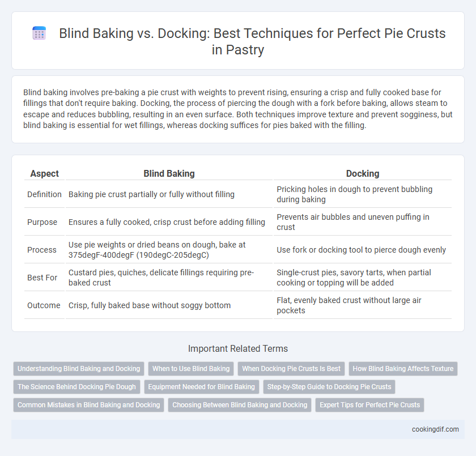Screen dimensions: 476x456
Task: Go to The Science Behind Docking Pie Dough
Action: (x=76, y=387)
